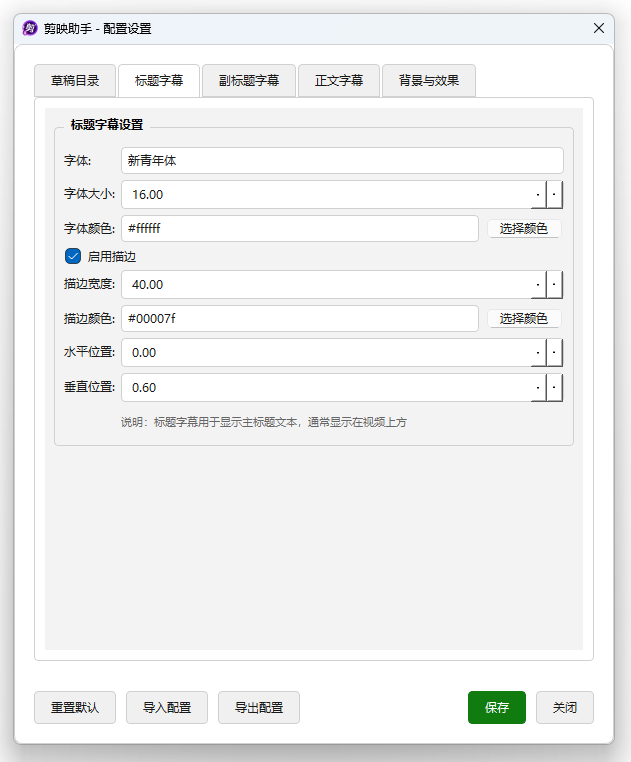Click the 剪映助手 app icon in title bar
This screenshot has height=762, width=631.
coord(30,29)
